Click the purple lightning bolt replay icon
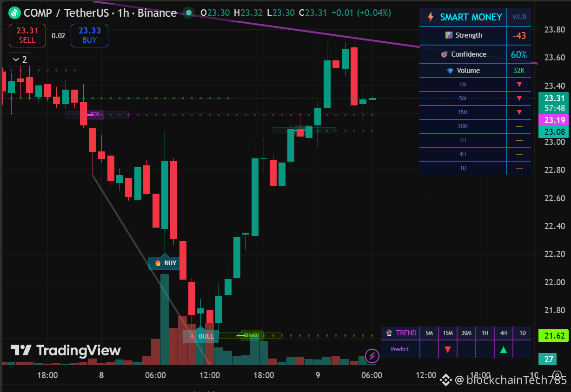 (372, 356)
